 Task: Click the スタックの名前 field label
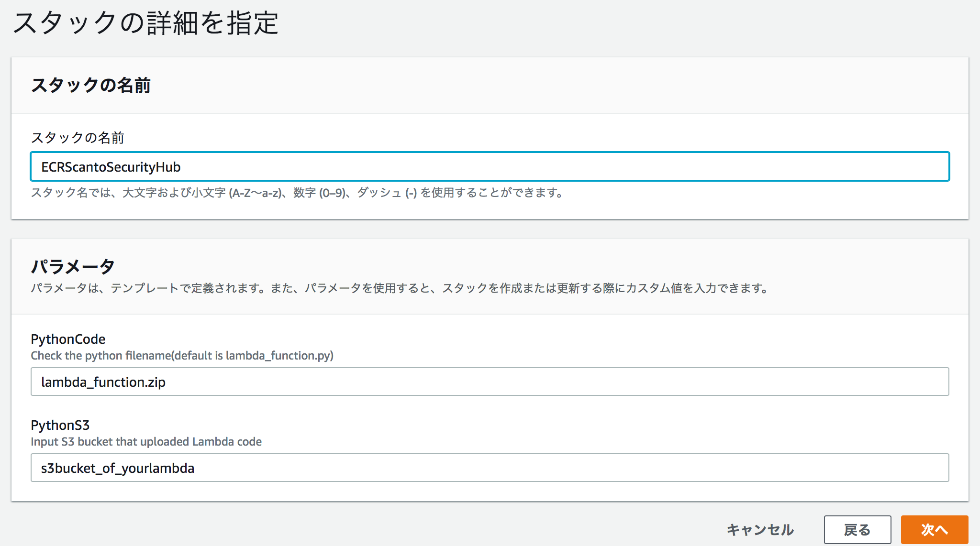78,138
